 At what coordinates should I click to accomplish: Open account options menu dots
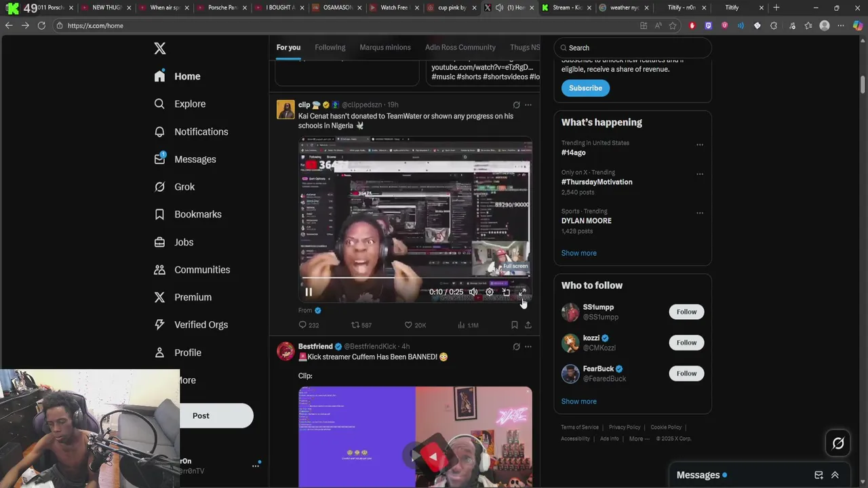[x=256, y=466]
